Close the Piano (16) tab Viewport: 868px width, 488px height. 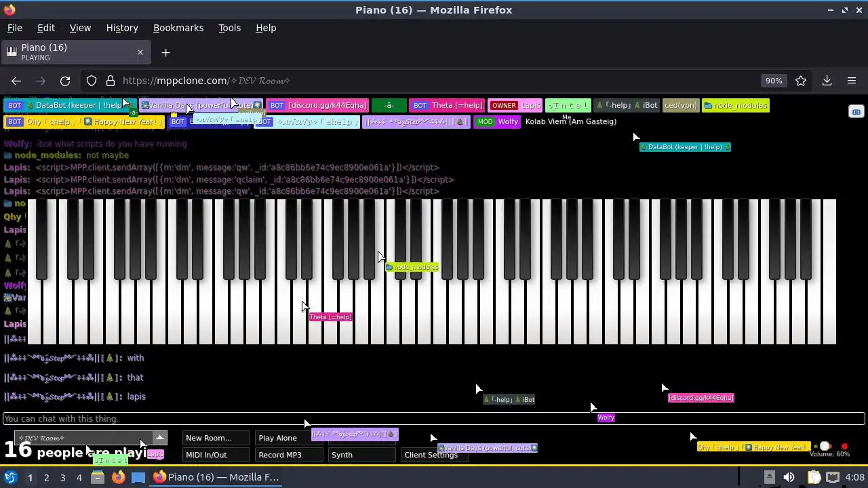pos(140,52)
